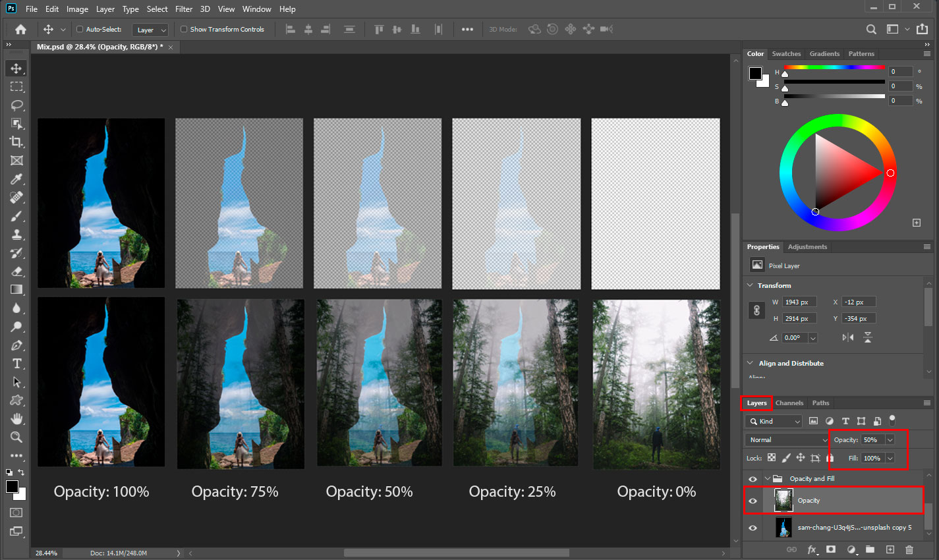Open the Filter menu
The height and width of the screenshot is (560, 939).
[x=183, y=9]
